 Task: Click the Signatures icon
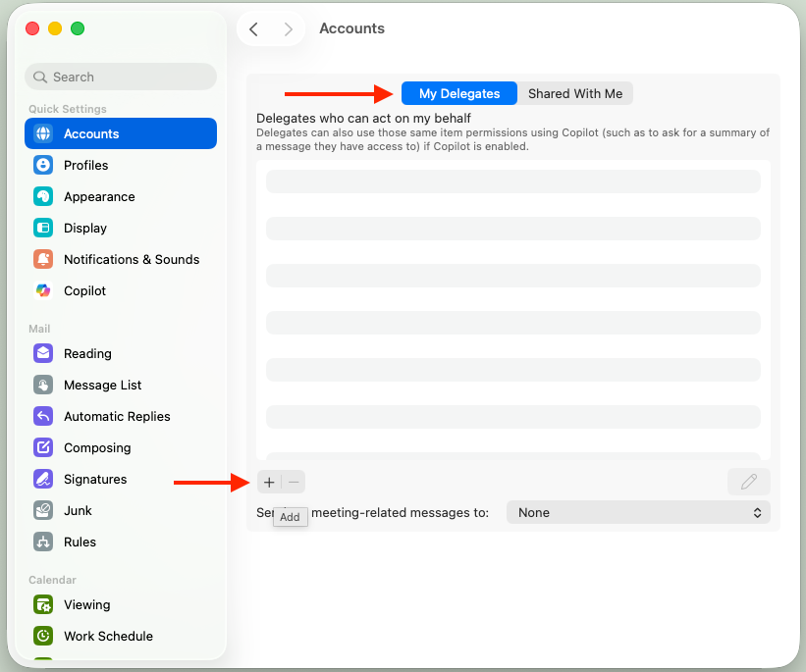coord(43,479)
